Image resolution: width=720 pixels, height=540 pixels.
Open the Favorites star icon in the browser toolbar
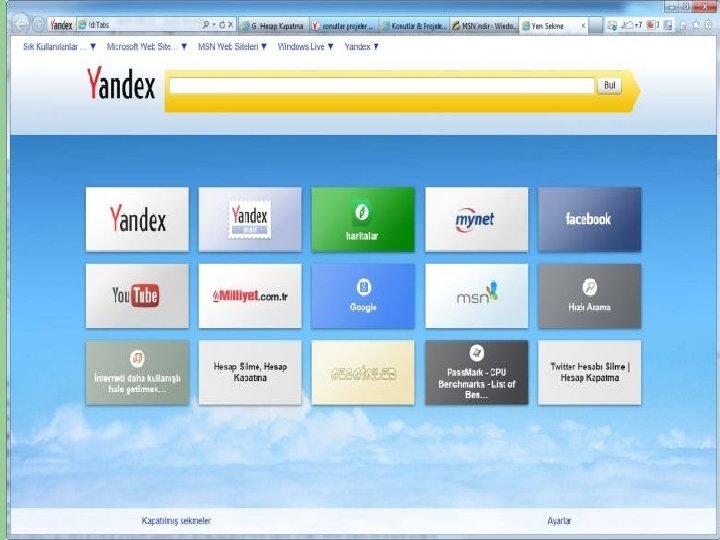[x=696, y=25]
